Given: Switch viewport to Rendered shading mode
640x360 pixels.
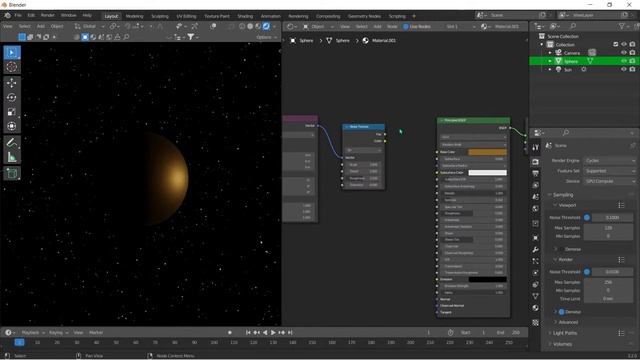Looking at the screenshot, I should [266, 26].
